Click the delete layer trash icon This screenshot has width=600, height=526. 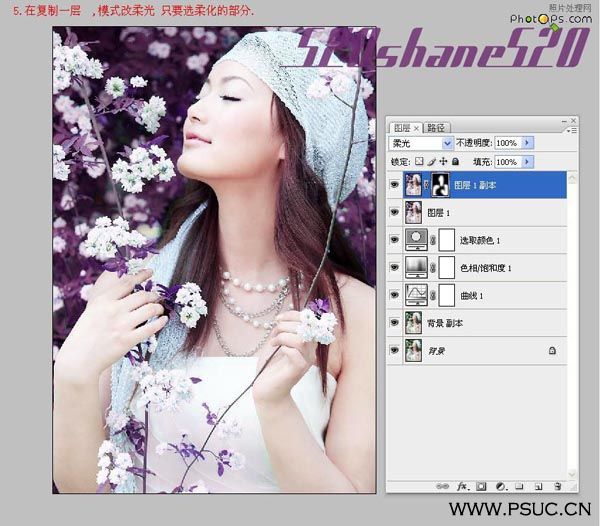pyautogui.click(x=558, y=487)
